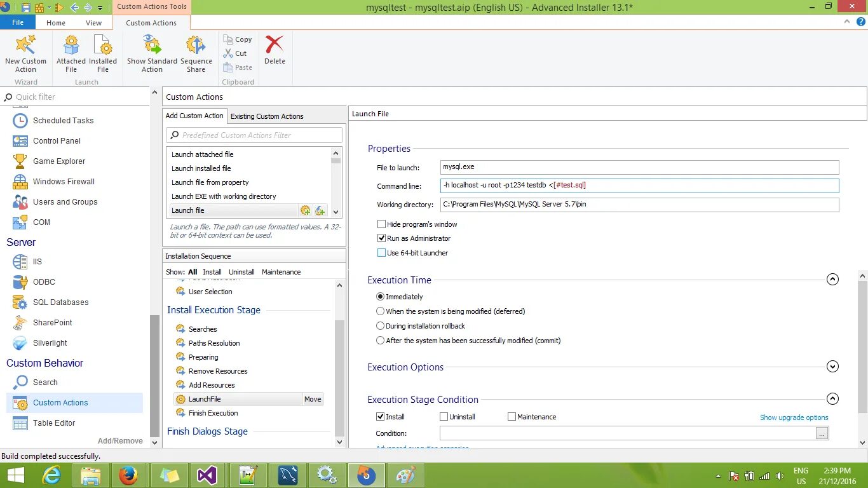Open the ODBC page
The width and height of the screenshot is (868, 488).
(x=44, y=281)
